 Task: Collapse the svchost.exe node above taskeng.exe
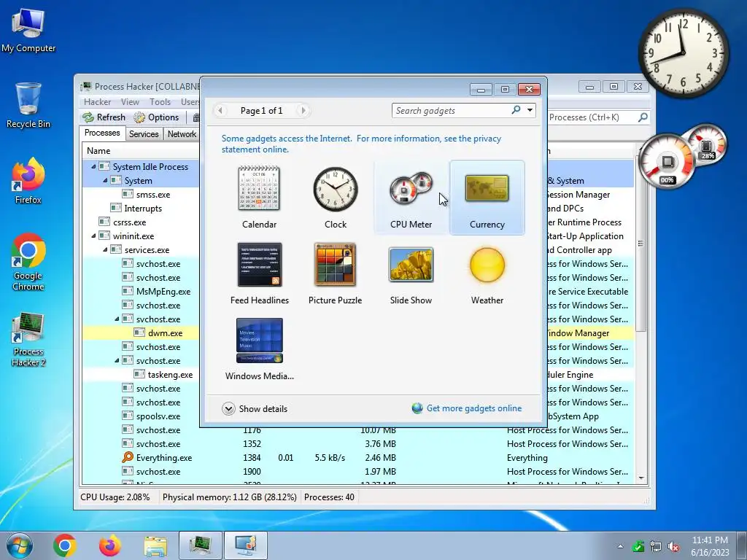pos(117,360)
